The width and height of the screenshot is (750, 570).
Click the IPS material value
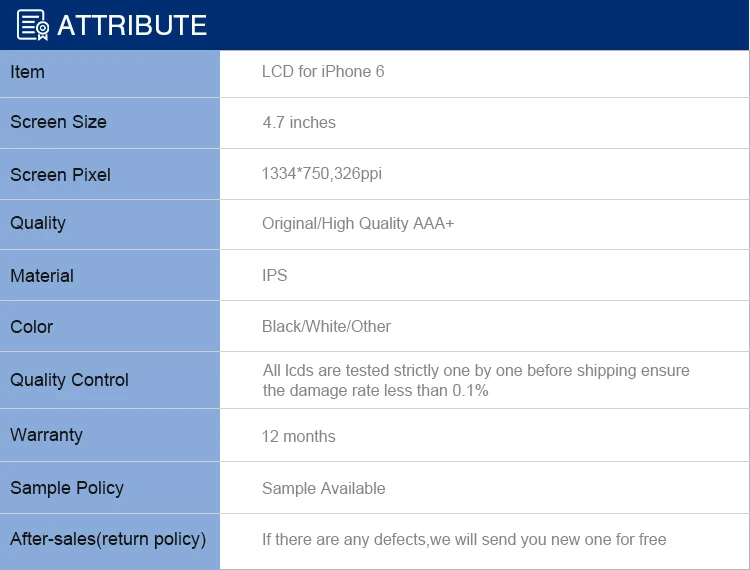coord(275,275)
